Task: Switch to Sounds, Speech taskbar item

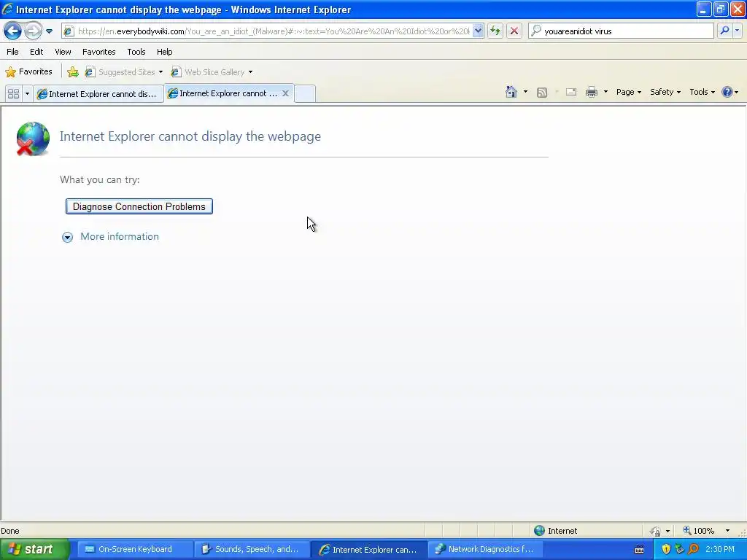Action: (x=251, y=549)
